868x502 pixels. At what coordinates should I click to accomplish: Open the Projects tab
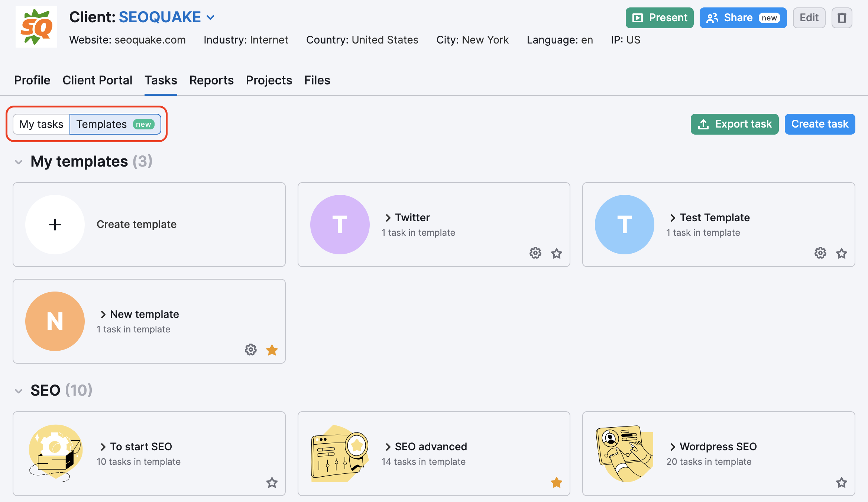coord(269,80)
